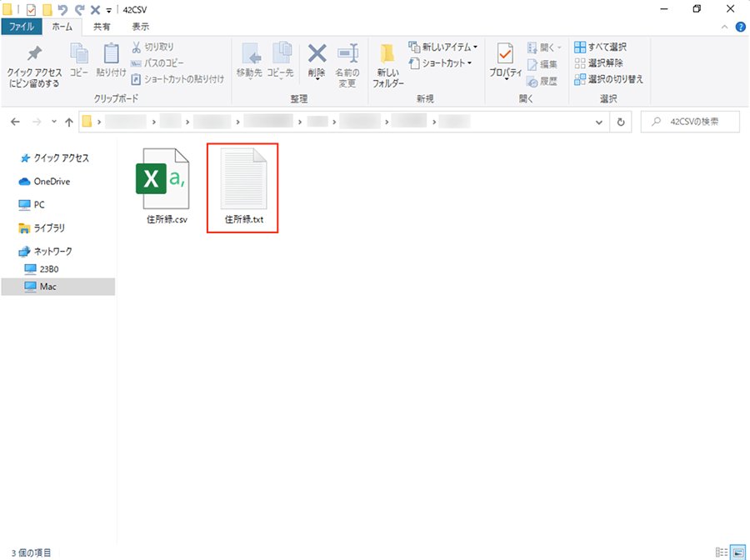Open the Delete (削除) dropdown arrow
The height and width of the screenshot is (560, 750).
coord(317,78)
